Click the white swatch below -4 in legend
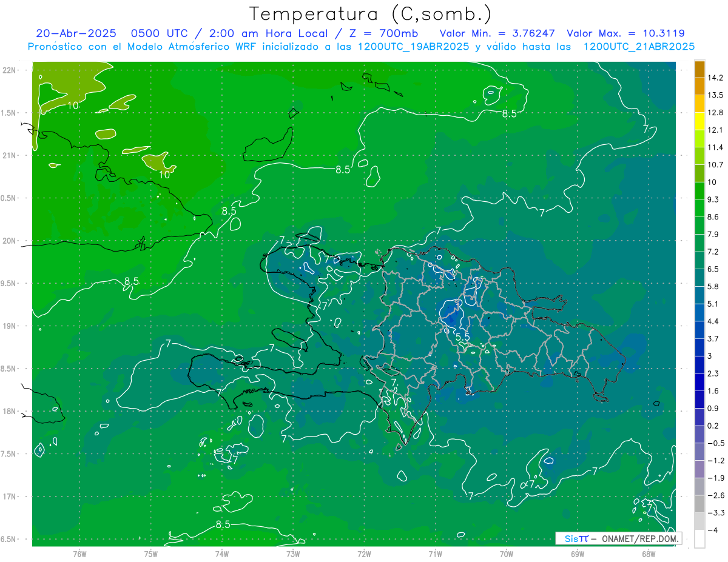The height and width of the screenshot is (562, 728). [699, 539]
